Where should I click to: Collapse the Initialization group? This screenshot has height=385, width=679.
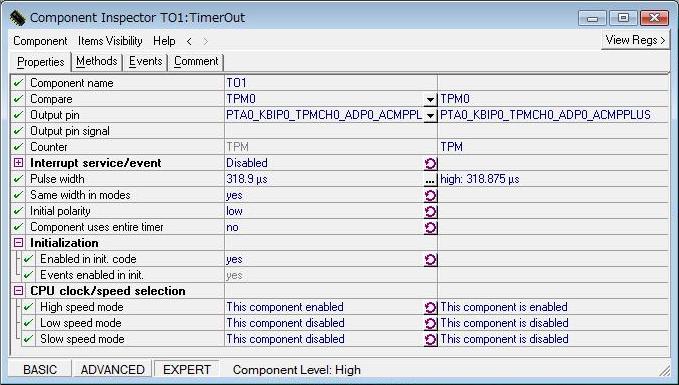click(x=18, y=243)
